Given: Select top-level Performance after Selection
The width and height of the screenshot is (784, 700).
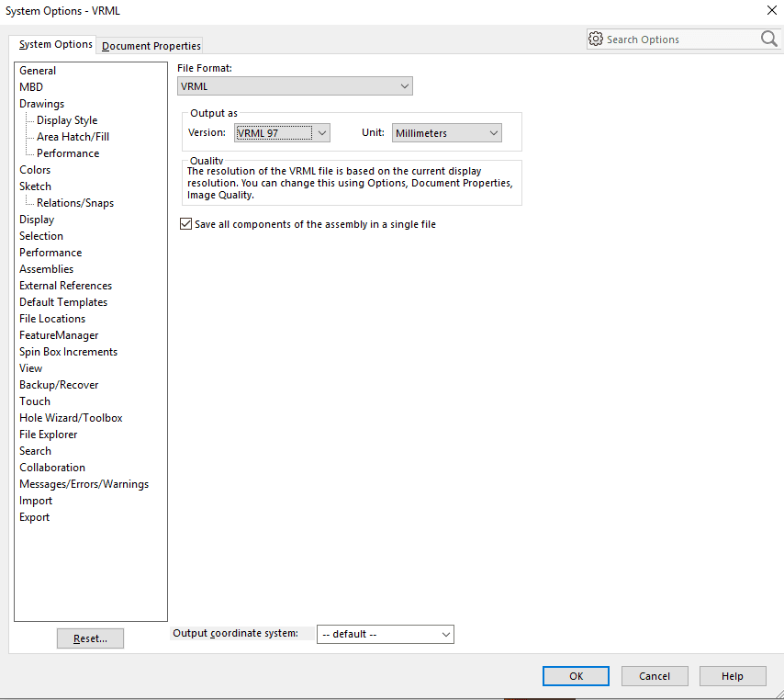Looking at the screenshot, I should click(x=50, y=253).
